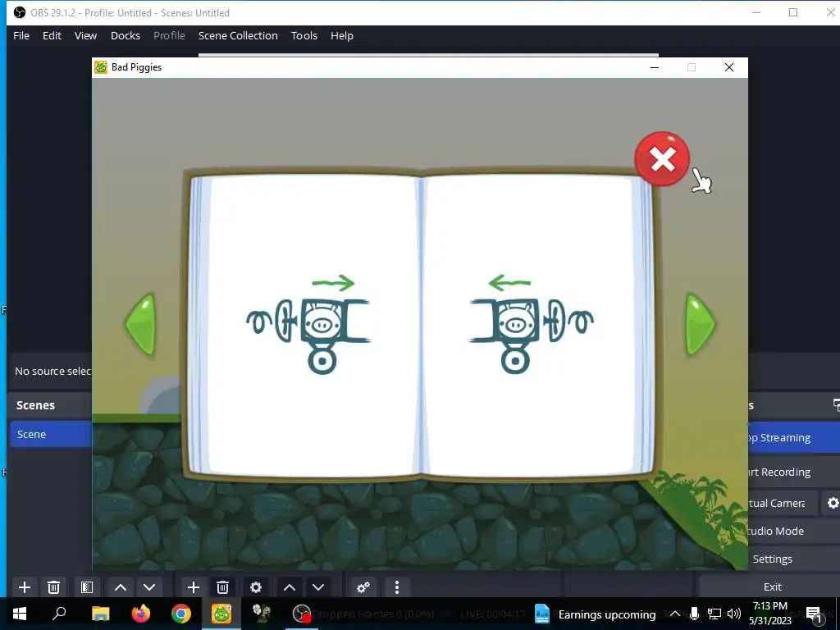The width and height of the screenshot is (840, 630).
Task: Open Windows Start menu
Action: [x=20, y=614]
